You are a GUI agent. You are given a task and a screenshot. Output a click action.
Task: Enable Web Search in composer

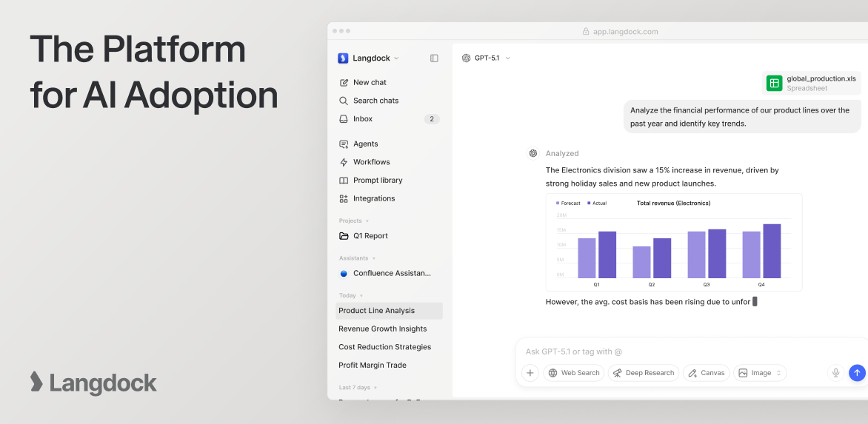[x=573, y=373]
